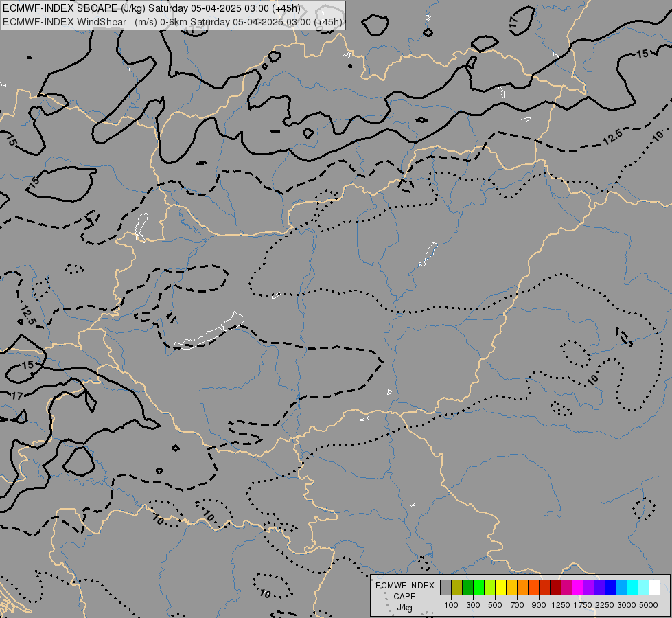Screen dimensions: 672x618
Task: Pick the amber gold swatch left of 700 tick
Action: pyautogui.click(x=511, y=588)
